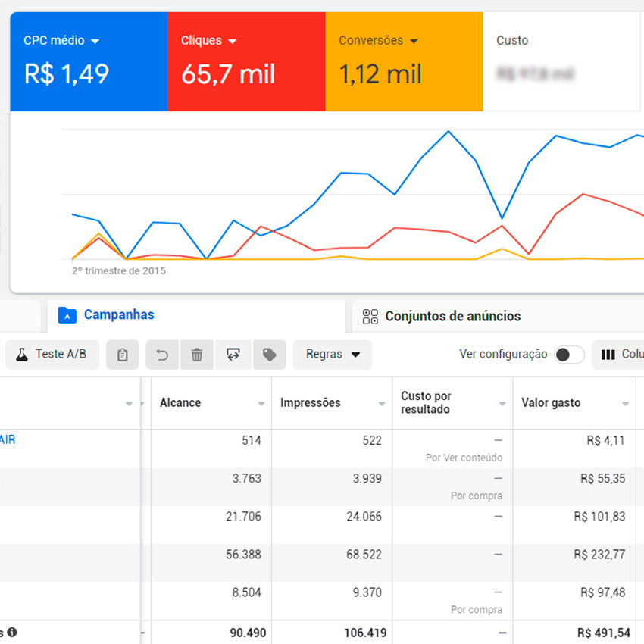Toggle the Ver configuração switch
Image resolution: width=644 pixels, height=644 pixels.
coord(569,355)
